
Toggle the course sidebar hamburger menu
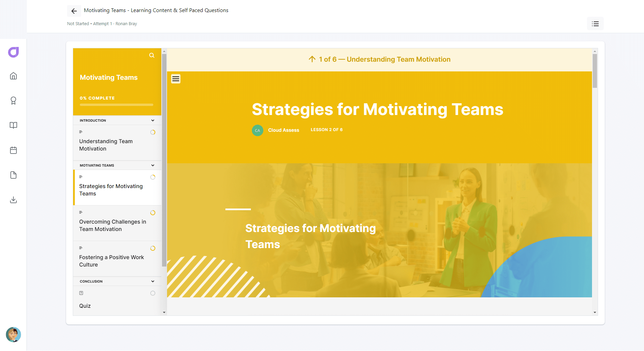pos(176,79)
